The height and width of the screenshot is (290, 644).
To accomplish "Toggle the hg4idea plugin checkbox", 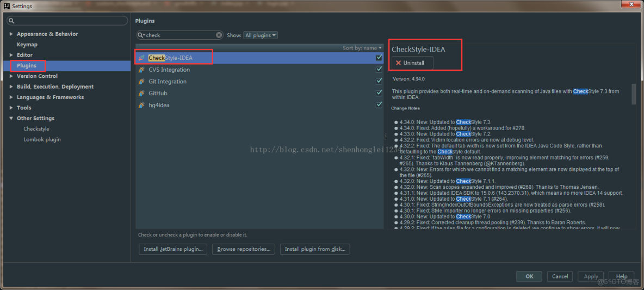I will click(379, 105).
